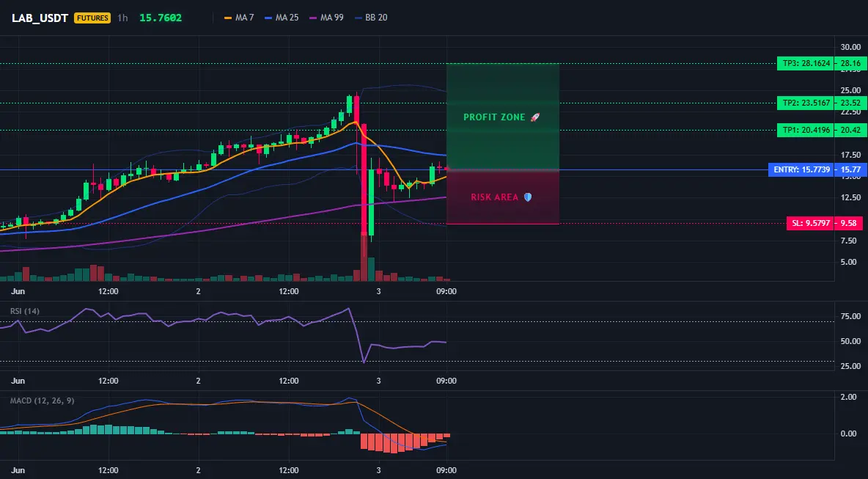Click the TP1: 20.4196 label

pos(806,131)
